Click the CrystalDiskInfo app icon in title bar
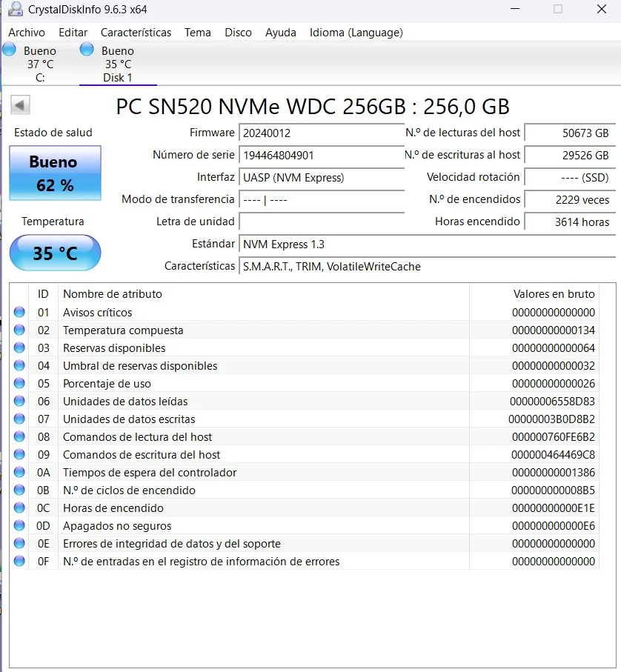The width and height of the screenshot is (621, 672). 15,9
